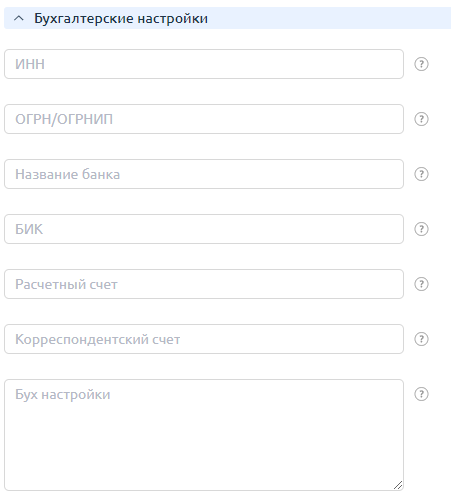The image size is (451, 499).
Task: Toggle the Бухгалтерские настройки section header title
Action: pyautogui.click(x=121, y=18)
